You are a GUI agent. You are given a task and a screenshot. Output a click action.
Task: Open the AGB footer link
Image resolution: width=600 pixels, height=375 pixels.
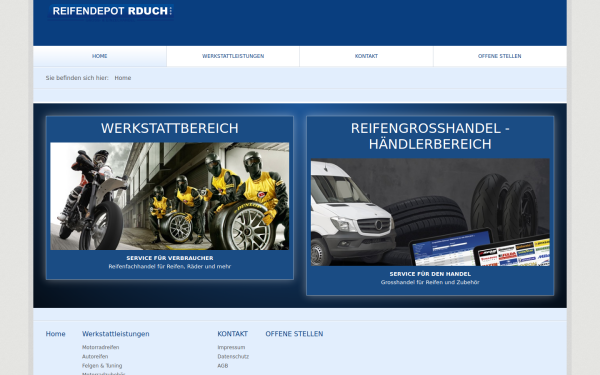pyautogui.click(x=223, y=366)
